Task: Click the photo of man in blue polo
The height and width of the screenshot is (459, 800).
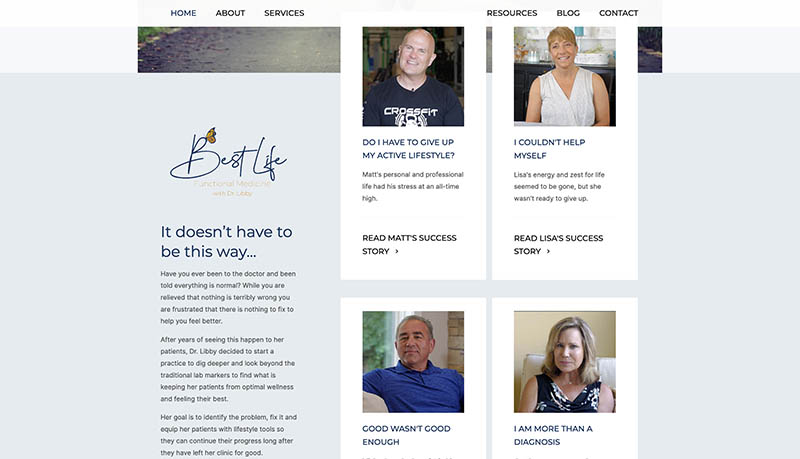Action: click(x=413, y=362)
